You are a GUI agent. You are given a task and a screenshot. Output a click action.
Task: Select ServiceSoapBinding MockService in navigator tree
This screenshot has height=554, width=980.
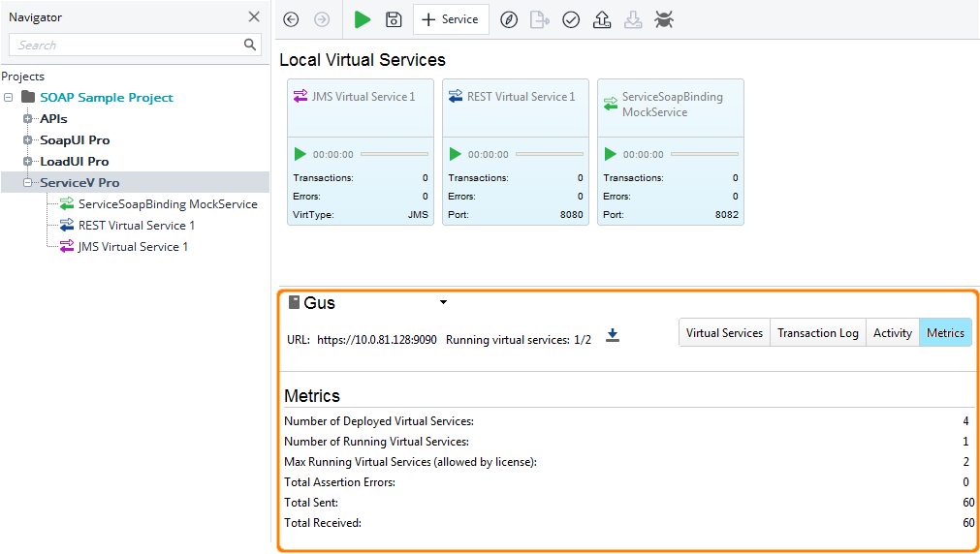click(168, 204)
